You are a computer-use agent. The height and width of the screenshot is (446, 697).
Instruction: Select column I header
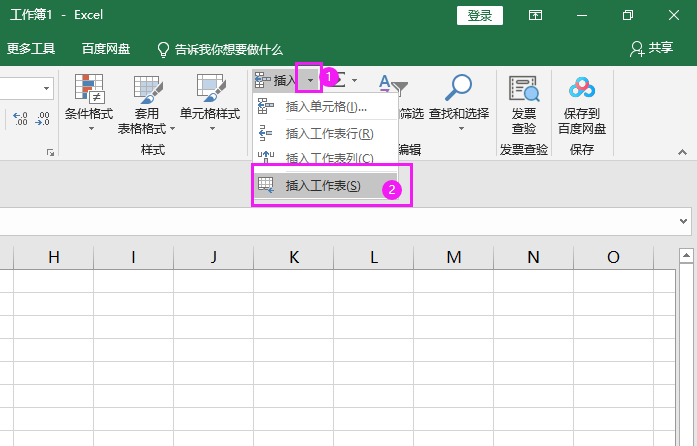point(133,257)
